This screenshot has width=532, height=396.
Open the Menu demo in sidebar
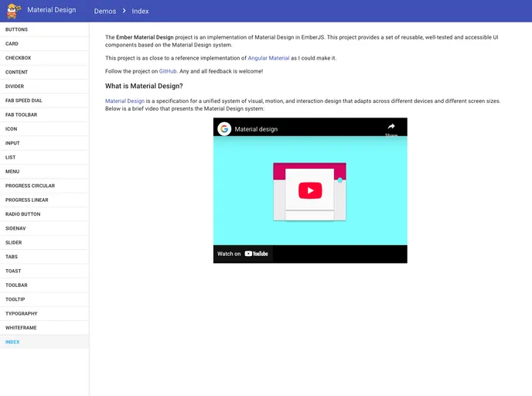[x=44, y=172]
